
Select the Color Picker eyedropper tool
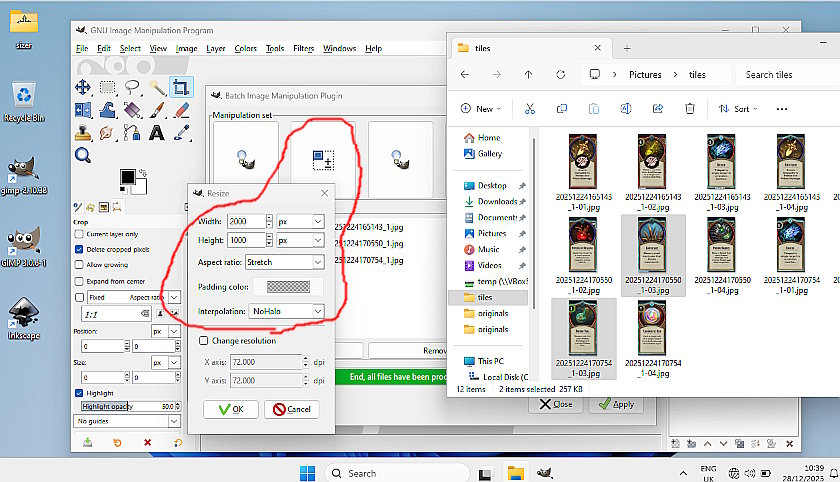coord(182,132)
